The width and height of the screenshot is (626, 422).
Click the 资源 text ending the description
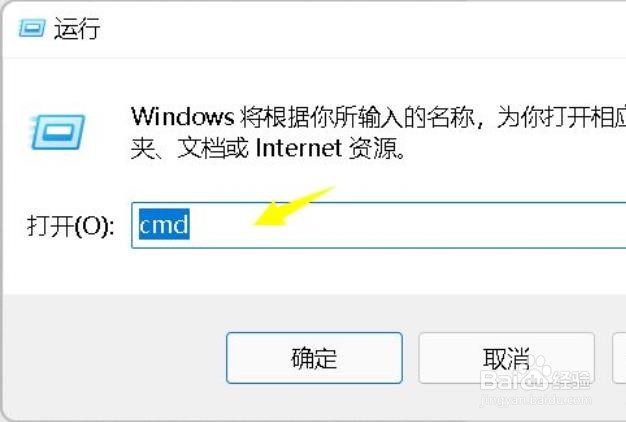[377, 149]
